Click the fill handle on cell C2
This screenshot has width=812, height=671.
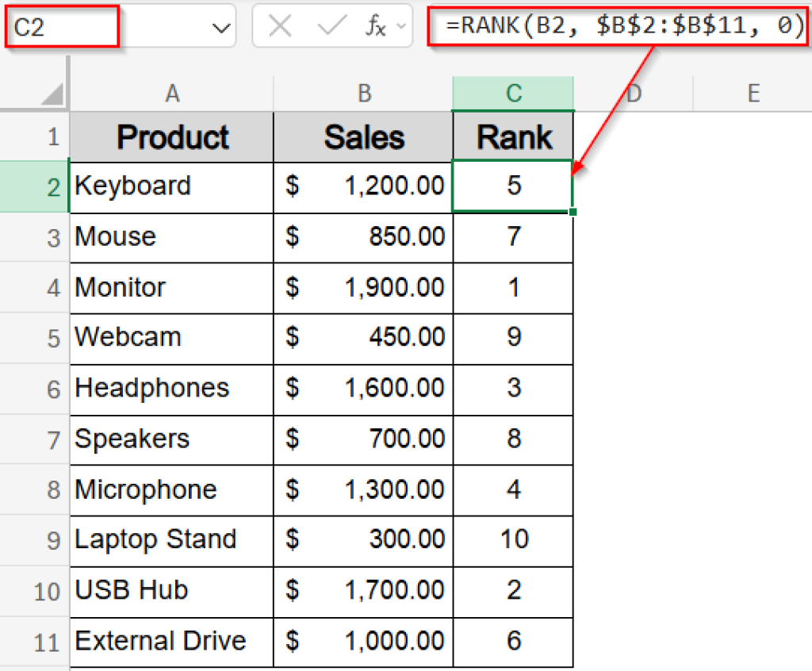[x=574, y=211]
